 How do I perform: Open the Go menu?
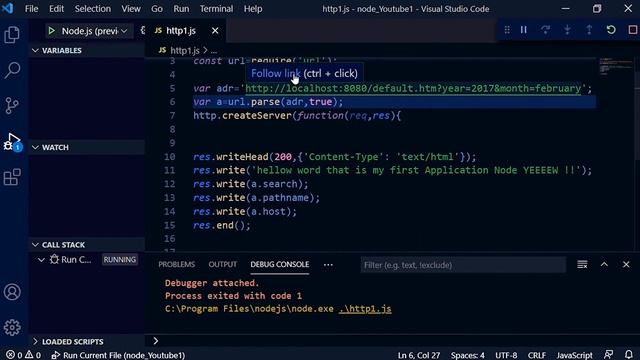click(157, 9)
